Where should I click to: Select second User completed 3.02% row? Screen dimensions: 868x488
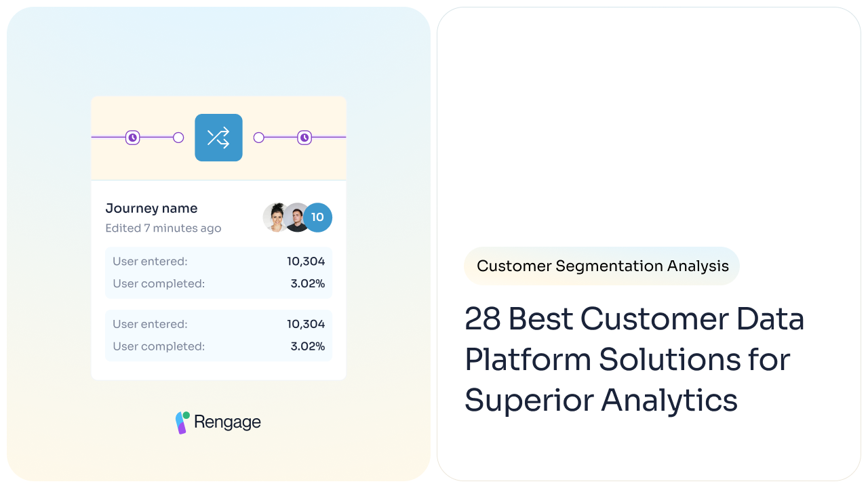218,346
